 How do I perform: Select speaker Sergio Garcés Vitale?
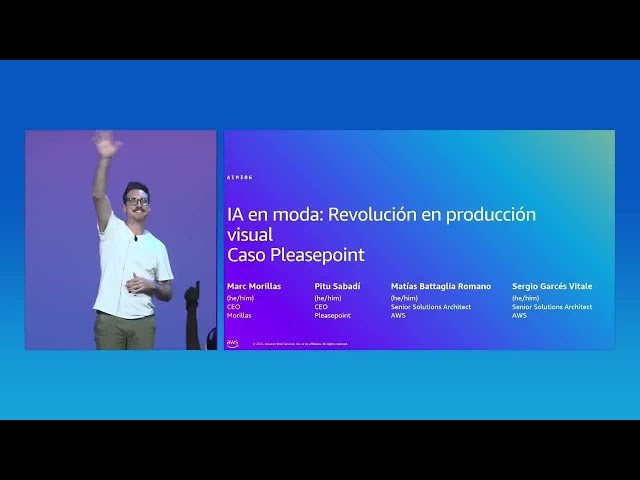point(553,286)
